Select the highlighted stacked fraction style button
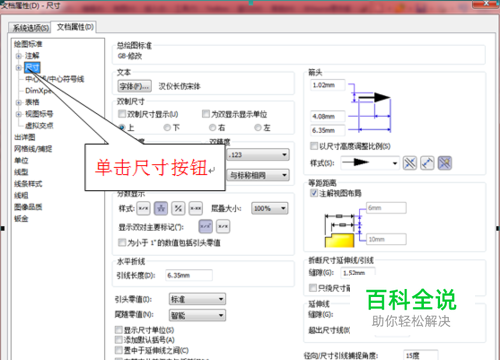Image resolution: width=500 pixels, height=360 pixels. (x=161, y=208)
